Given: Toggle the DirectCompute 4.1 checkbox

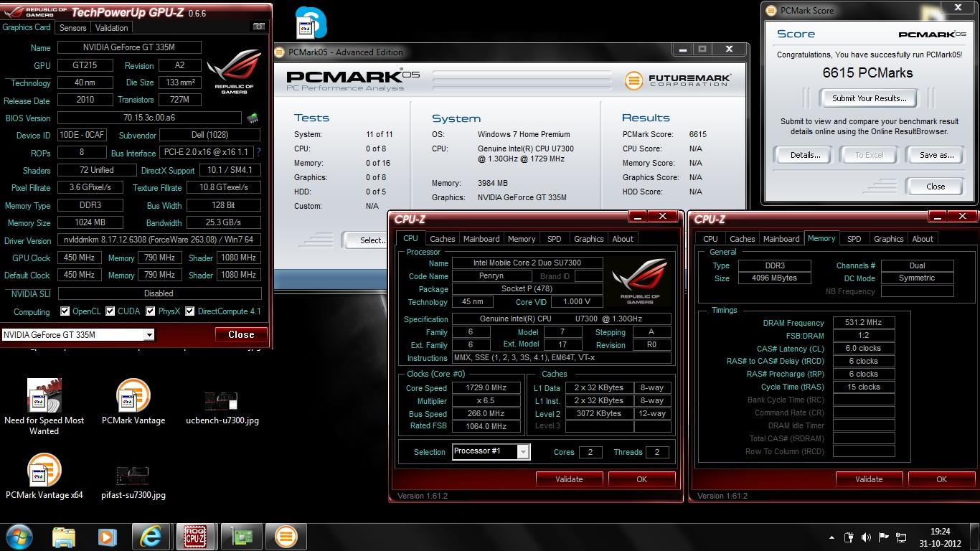Looking at the screenshot, I should point(190,311).
